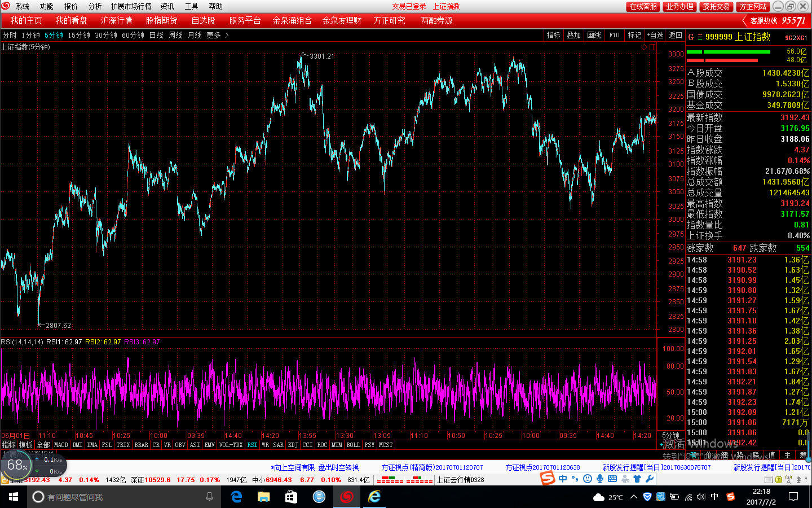Open the 功能 menu
Viewport: 812px width, 508px height.
(46, 6)
